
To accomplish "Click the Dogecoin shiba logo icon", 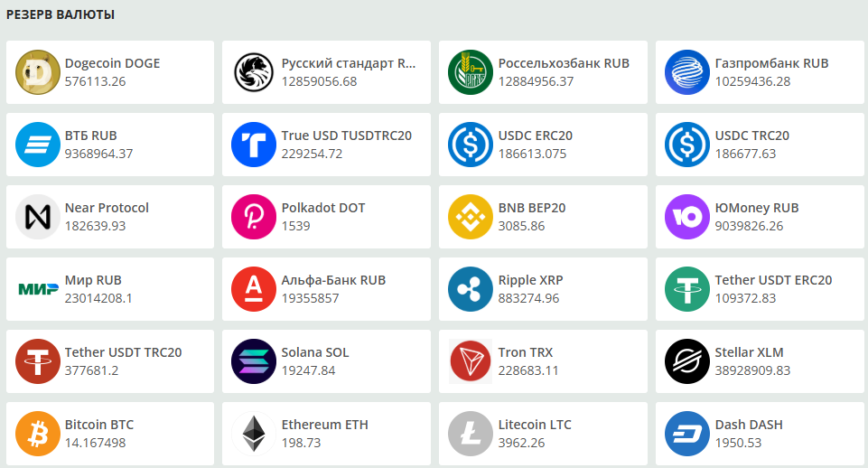I will (38, 72).
